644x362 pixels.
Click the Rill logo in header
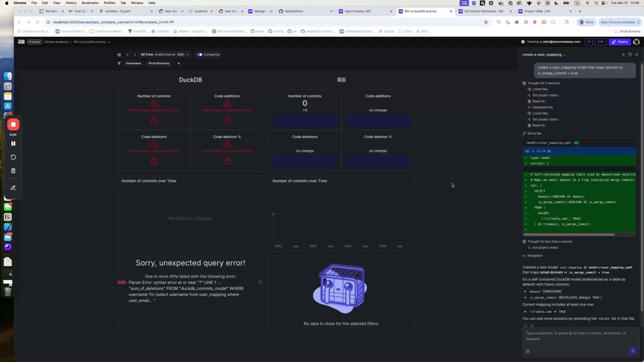tap(21, 42)
